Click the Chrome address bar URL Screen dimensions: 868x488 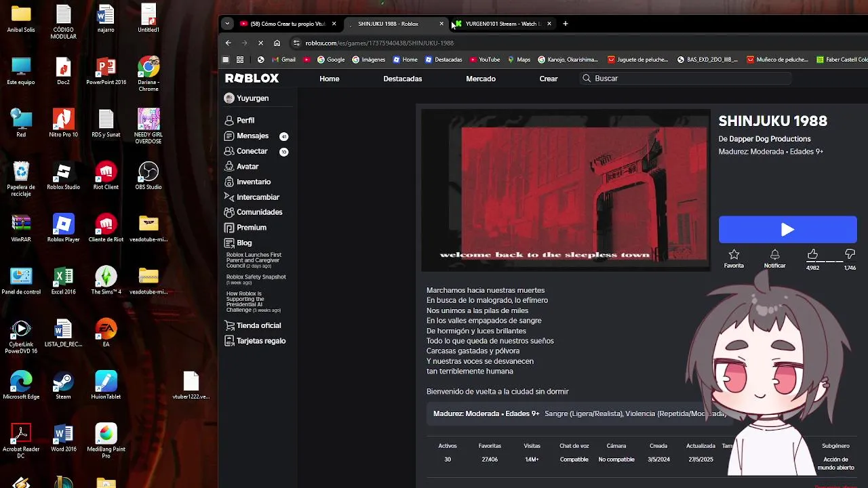[x=379, y=43]
